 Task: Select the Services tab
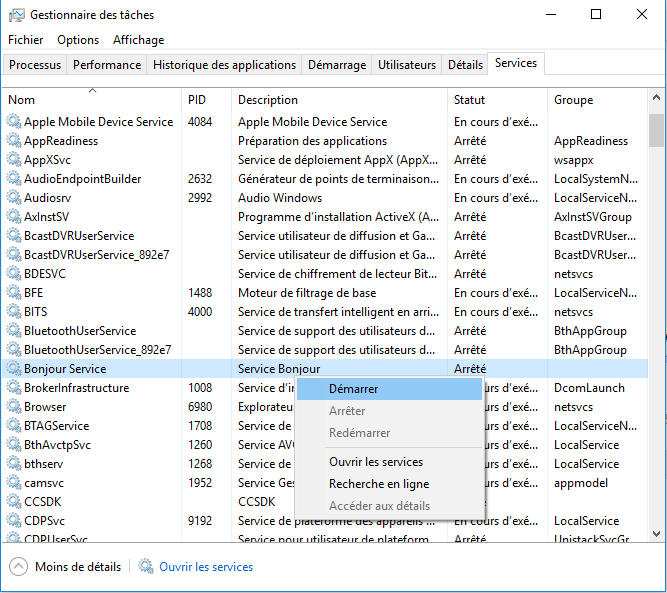(x=516, y=63)
